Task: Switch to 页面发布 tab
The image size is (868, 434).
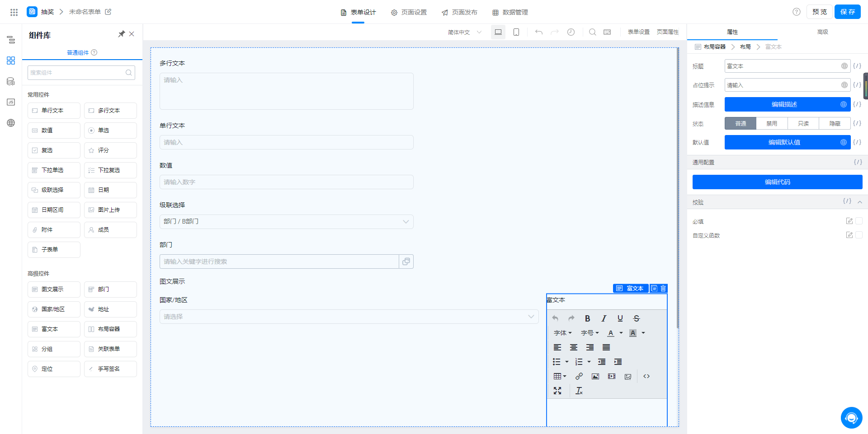Action: (459, 12)
